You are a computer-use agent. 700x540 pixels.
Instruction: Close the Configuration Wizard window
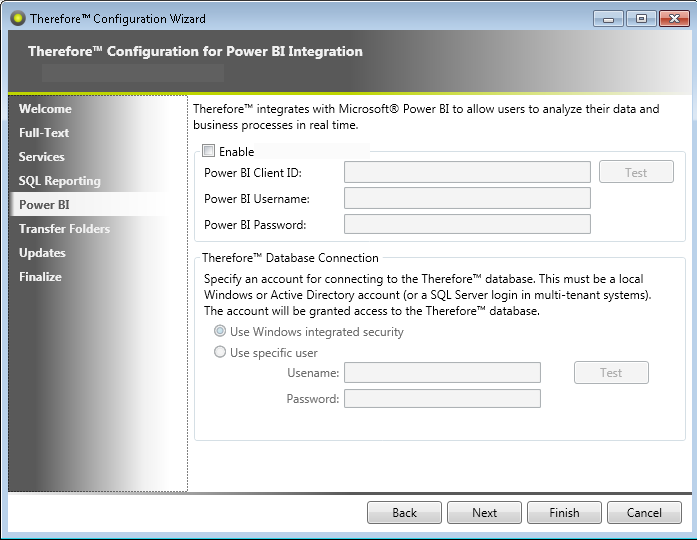click(x=674, y=19)
